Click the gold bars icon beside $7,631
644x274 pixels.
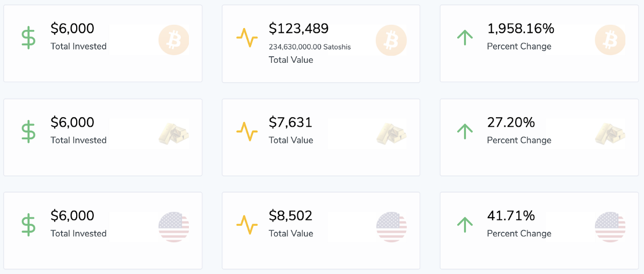391,133
